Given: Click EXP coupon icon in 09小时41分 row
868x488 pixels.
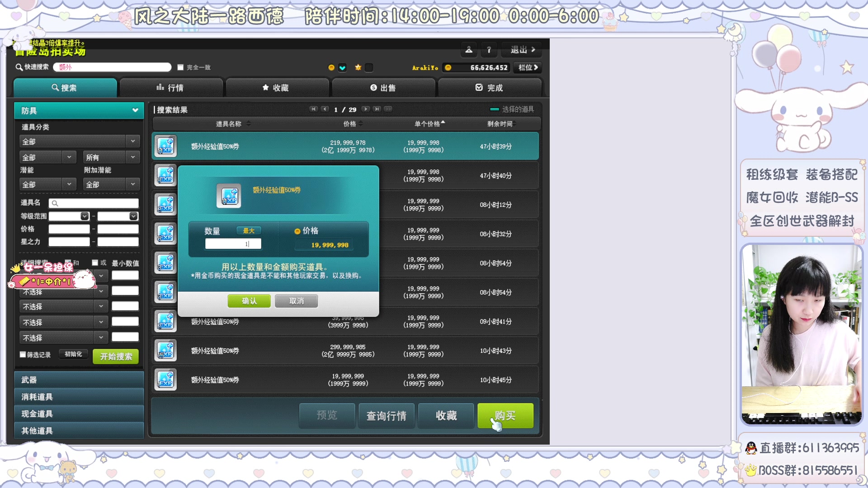Looking at the screenshot, I should [165, 321].
